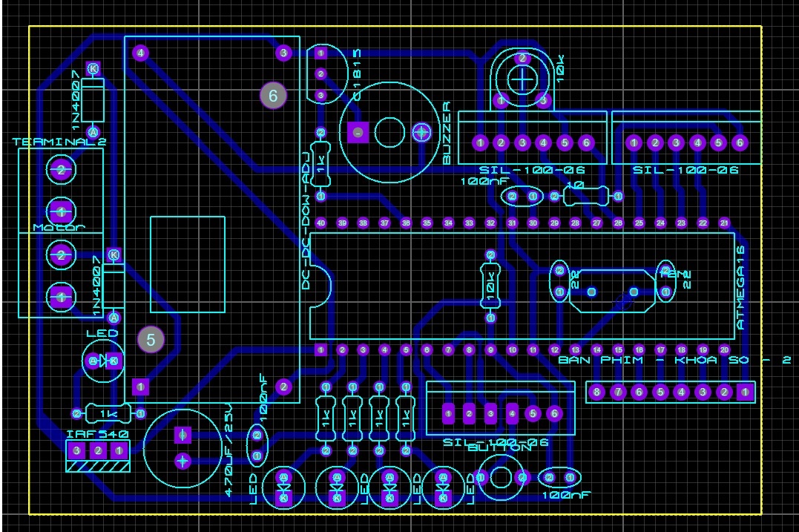The width and height of the screenshot is (799, 532).
Task: Click pin 20 pad of the ATMEGA16
Action: 724,349
